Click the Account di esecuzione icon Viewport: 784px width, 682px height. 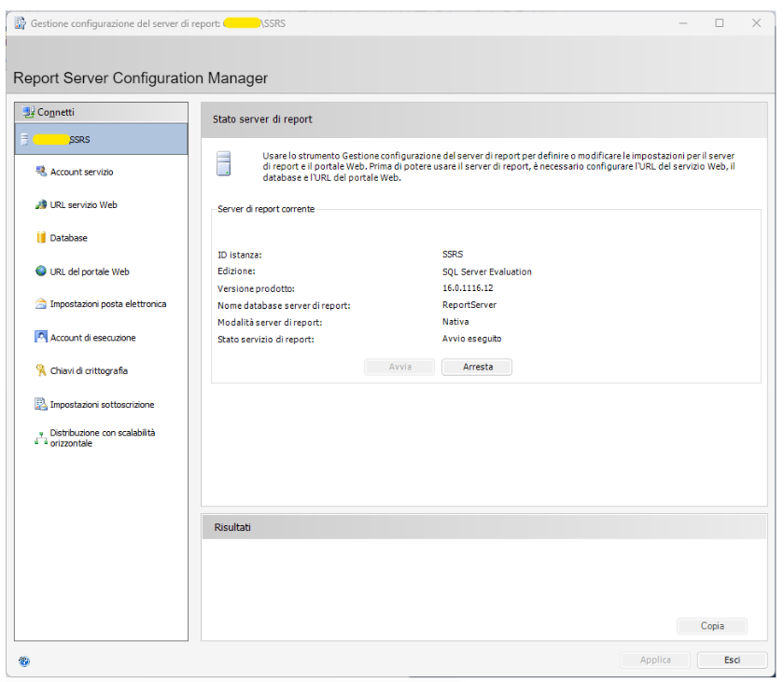pos(41,337)
